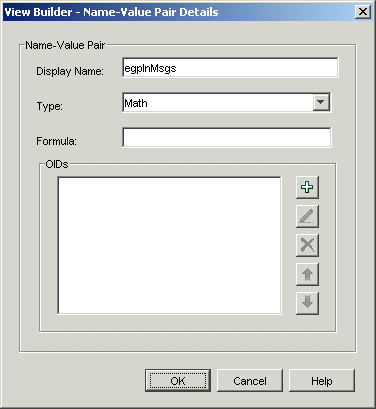This screenshot has height=409, width=376.
Task: Close the View Builder dialog window
Action: [363, 12]
